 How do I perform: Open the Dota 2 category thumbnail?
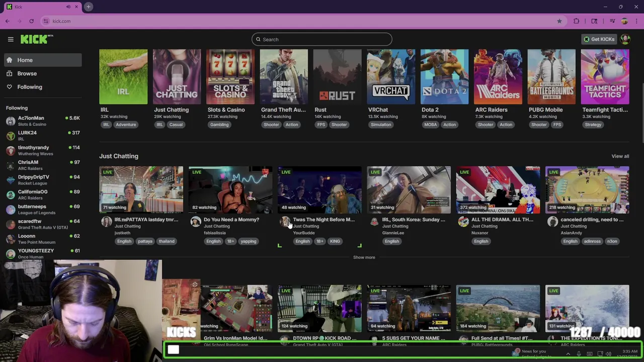[444, 76]
